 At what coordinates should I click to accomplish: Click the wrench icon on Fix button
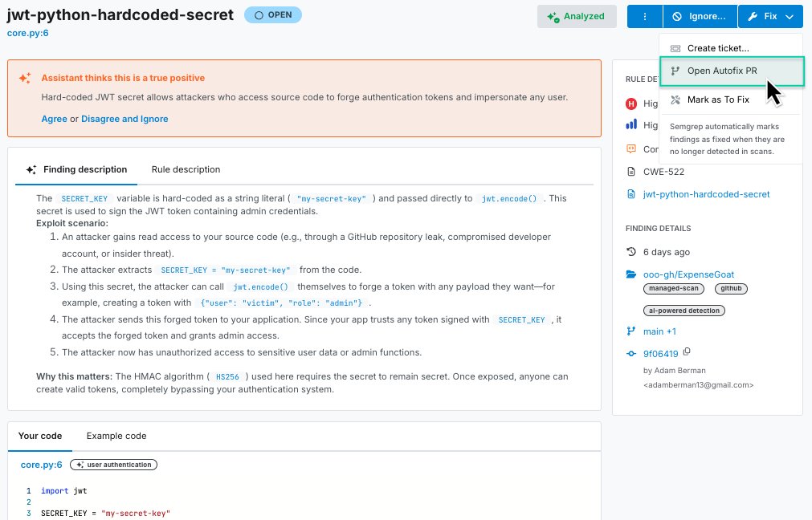753,17
